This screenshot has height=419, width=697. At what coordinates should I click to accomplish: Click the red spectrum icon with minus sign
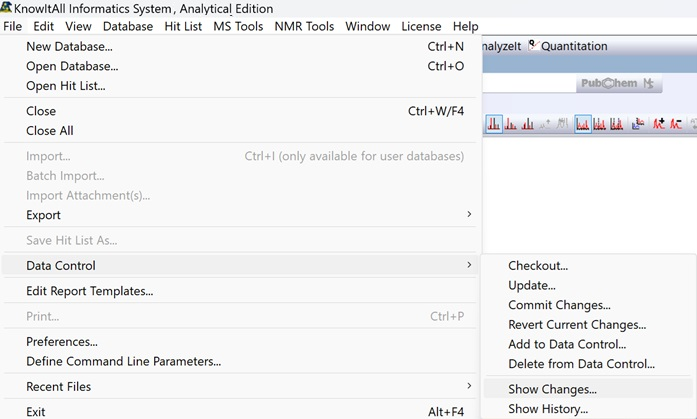pos(676,124)
